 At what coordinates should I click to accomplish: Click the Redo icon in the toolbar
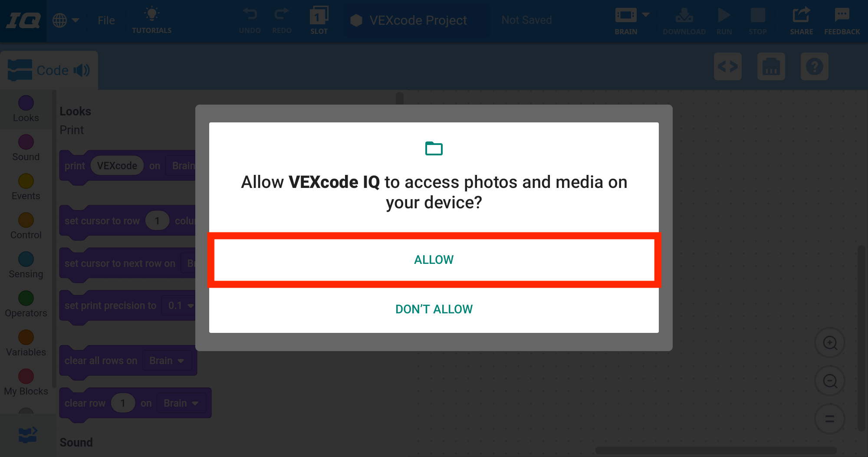tap(282, 20)
